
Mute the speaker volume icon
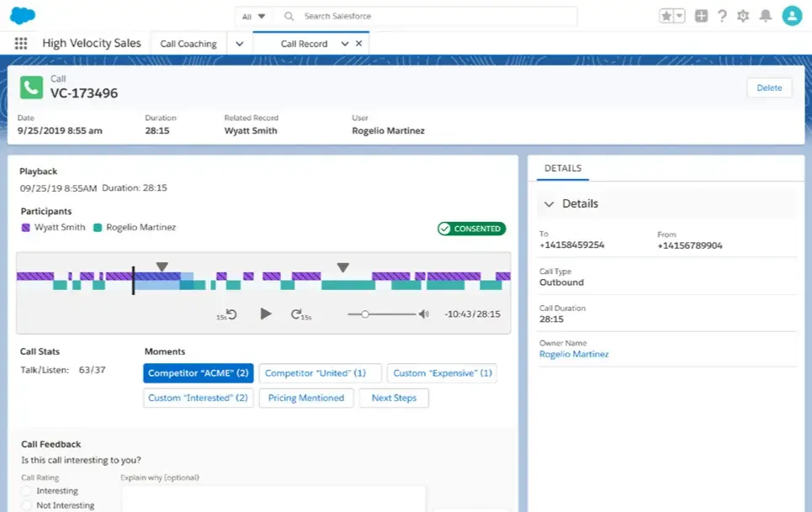tap(423, 314)
